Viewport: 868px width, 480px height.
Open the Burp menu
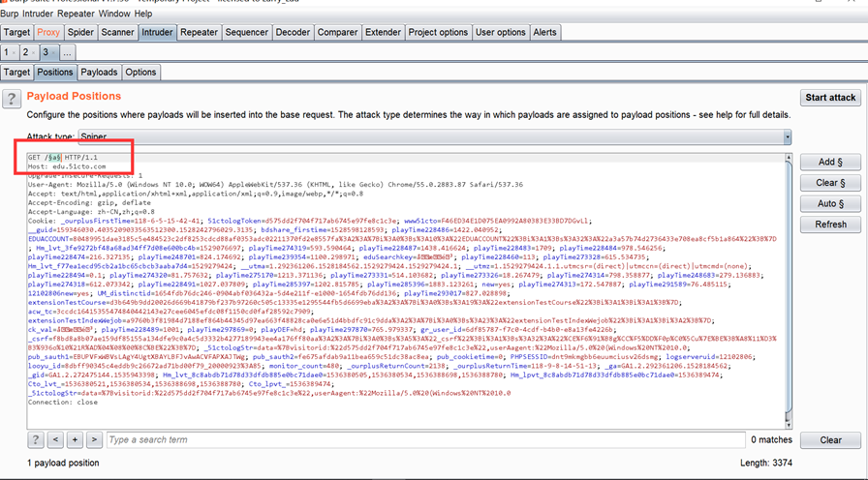pyautogui.click(x=10, y=14)
